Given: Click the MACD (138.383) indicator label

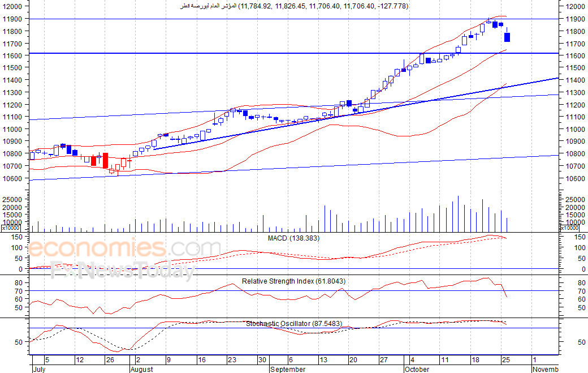Looking at the screenshot, I should [x=293, y=238].
